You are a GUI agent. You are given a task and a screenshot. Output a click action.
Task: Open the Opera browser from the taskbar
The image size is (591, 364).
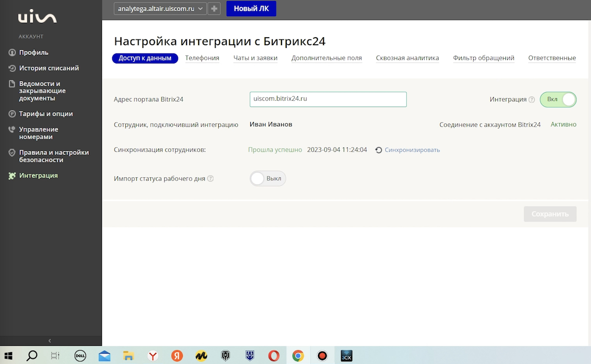(274, 356)
